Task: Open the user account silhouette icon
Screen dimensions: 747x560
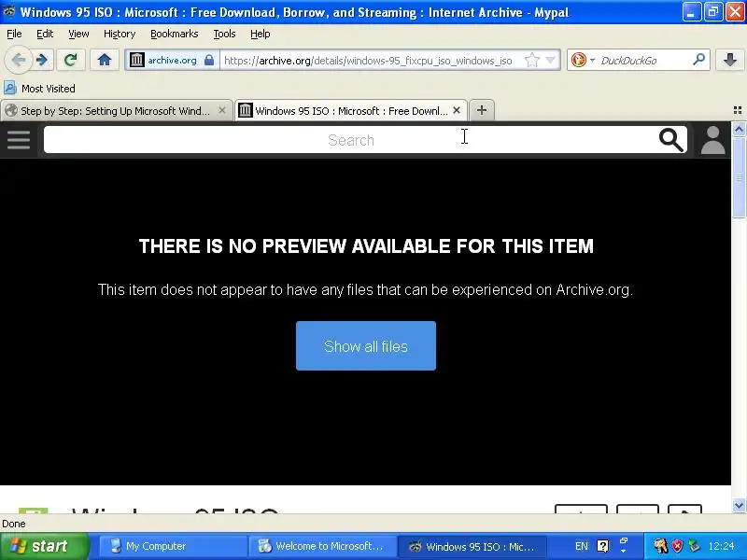Action: (712, 140)
